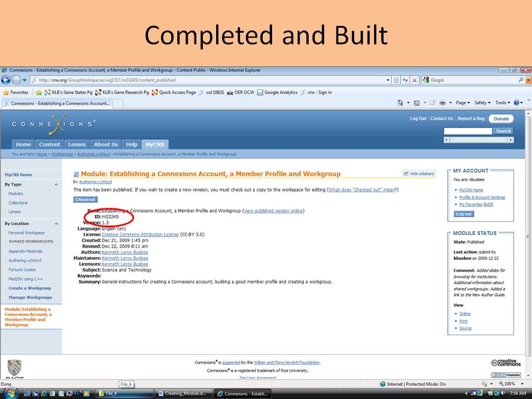The image size is (532, 399).
Task: Stop loading with the red X icon
Action: coord(415,80)
